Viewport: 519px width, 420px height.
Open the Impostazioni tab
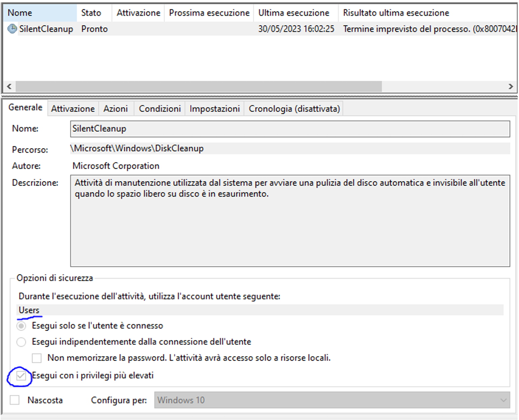[x=215, y=109]
